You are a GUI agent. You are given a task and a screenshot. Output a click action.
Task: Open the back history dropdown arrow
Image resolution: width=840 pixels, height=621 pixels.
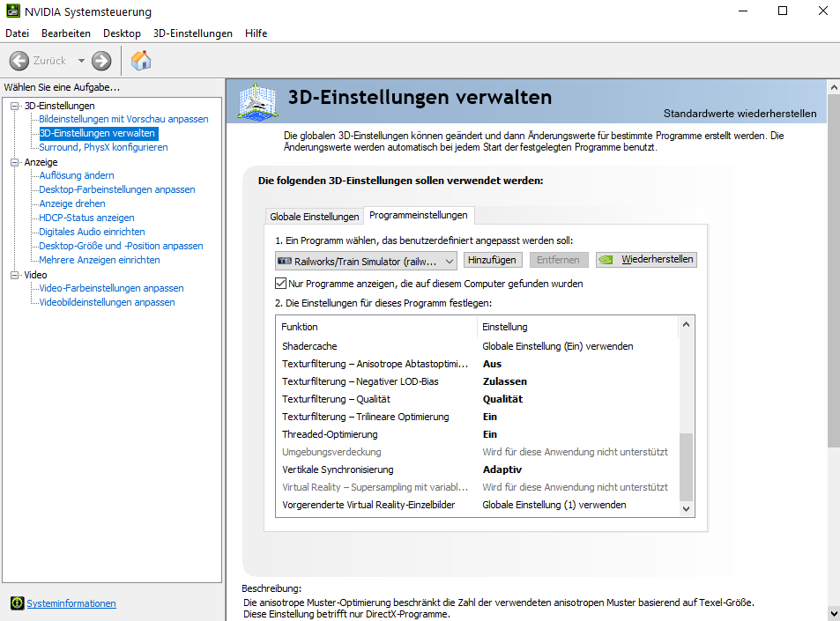(x=81, y=61)
